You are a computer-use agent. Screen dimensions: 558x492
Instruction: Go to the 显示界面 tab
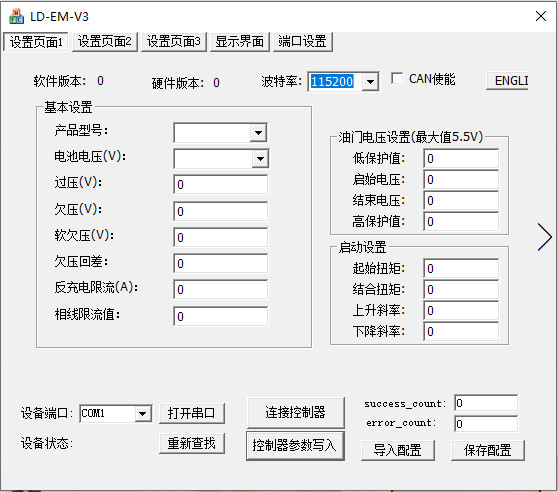tap(239, 42)
